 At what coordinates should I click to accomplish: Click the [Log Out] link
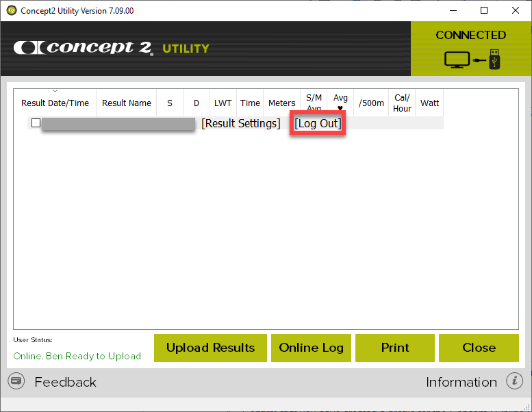tap(318, 123)
